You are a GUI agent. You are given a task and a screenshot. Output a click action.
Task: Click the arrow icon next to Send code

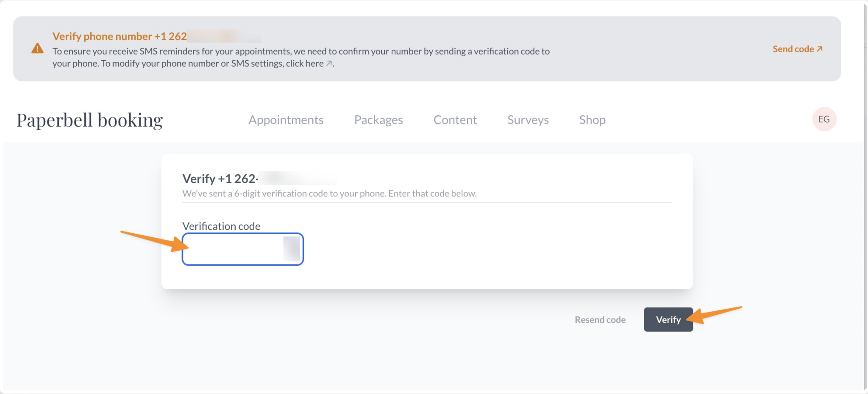(819, 48)
